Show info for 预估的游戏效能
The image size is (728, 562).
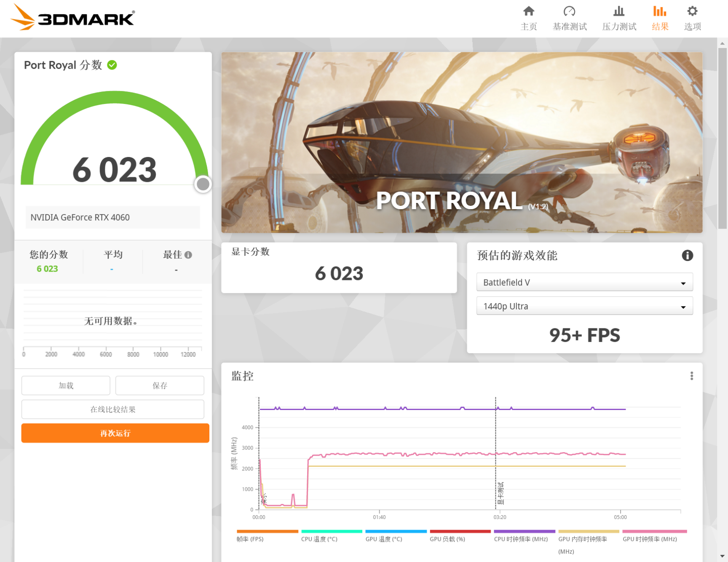(x=687, y=256)
